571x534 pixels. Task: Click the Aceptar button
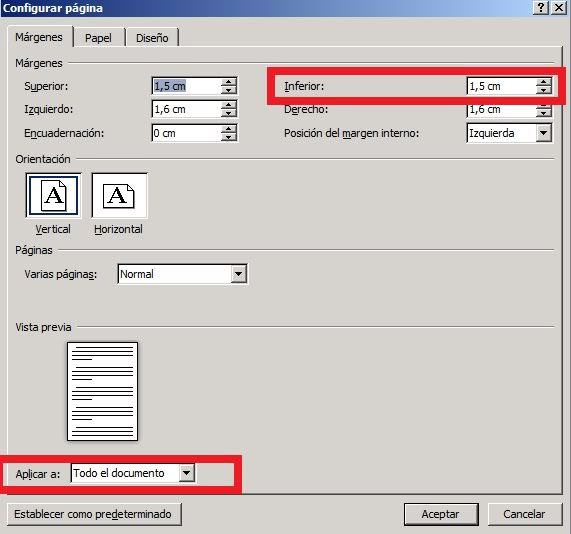[441, 514]
